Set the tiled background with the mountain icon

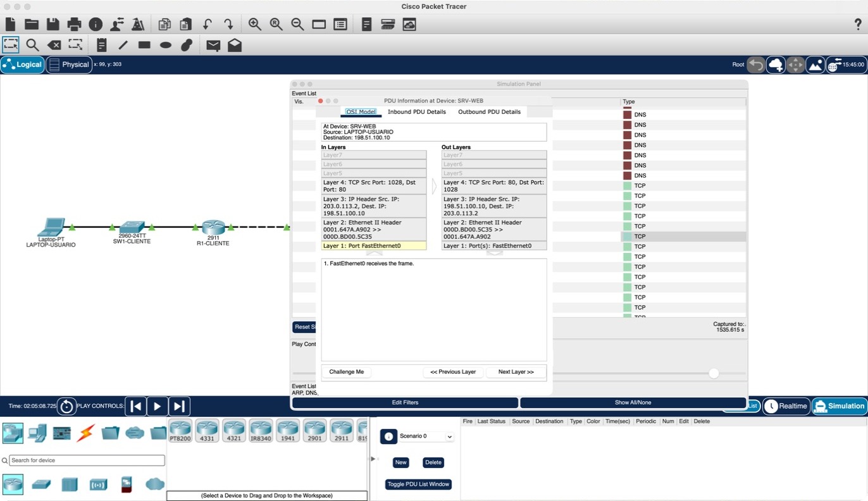[x=815, y=65]
